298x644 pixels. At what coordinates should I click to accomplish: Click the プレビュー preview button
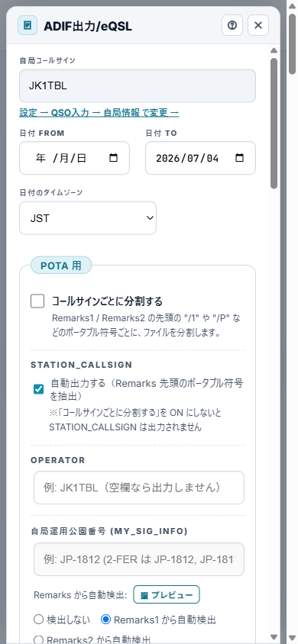[x=167, y=594]
